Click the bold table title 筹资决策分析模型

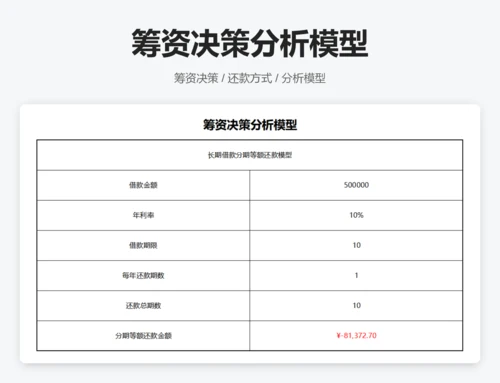(250, 125)
